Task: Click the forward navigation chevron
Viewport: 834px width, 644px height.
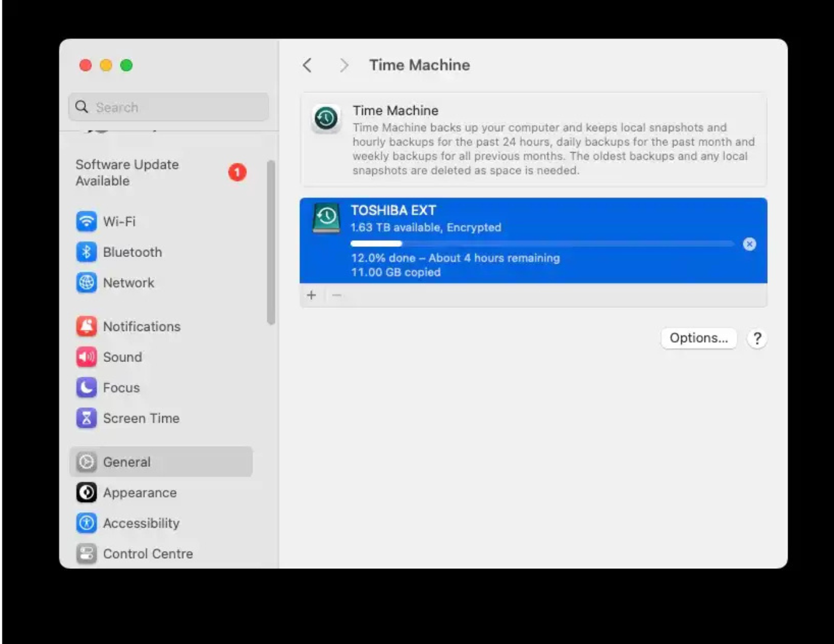Action: 344,65
